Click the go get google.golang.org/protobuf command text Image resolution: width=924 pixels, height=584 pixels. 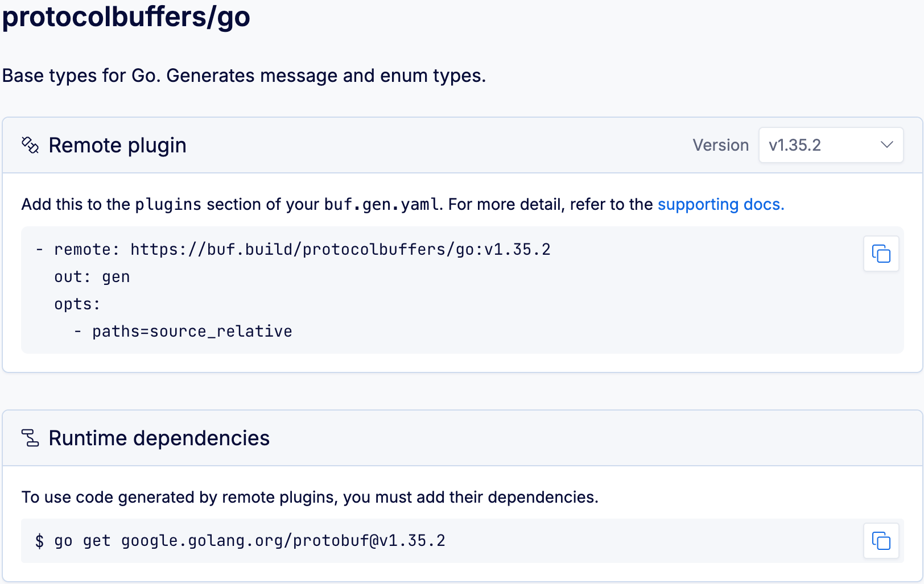[x=240, y=541]
